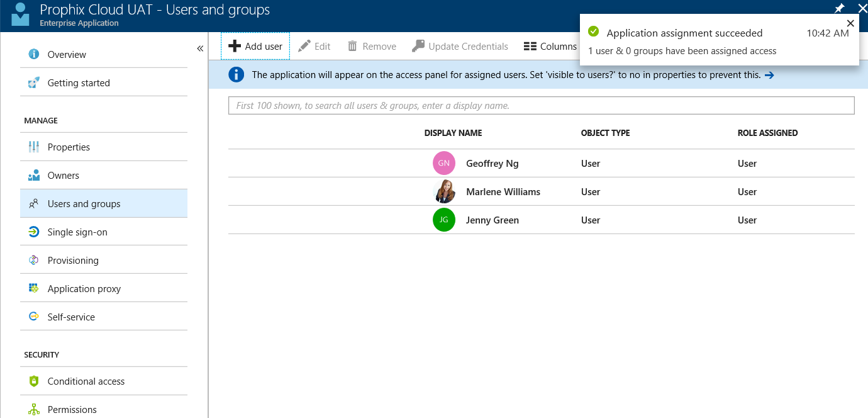Viewport: 868px width, 418px height.
Task: Click the users and groups search box
Action: tap(541, 105)
